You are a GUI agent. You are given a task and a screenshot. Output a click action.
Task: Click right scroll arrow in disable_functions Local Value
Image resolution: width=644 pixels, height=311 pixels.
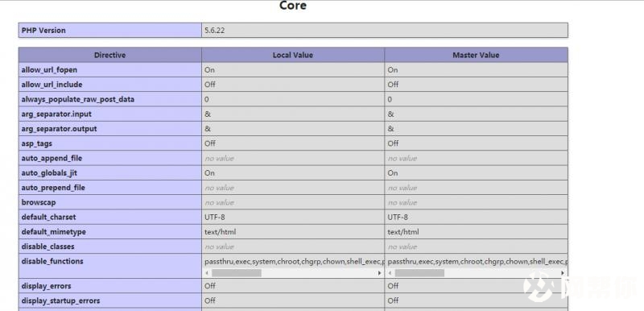[379, 273]
